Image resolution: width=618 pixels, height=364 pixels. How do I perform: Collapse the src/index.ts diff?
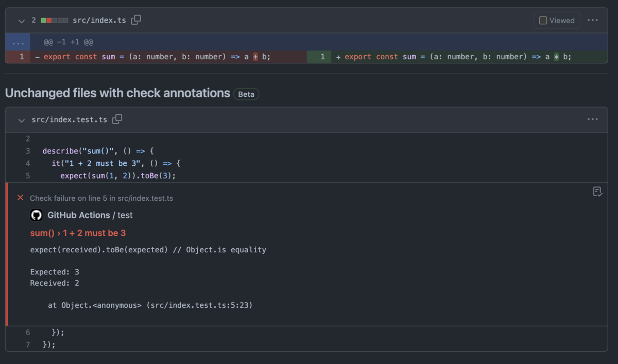[21, 21]
